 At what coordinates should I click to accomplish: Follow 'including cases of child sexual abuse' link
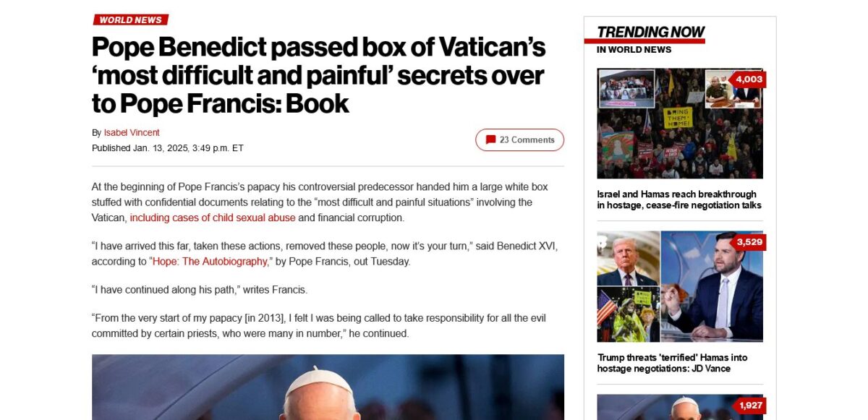213,218
